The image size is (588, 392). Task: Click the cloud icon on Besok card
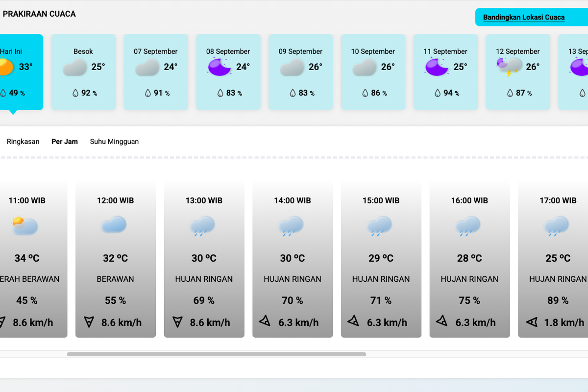(x=75, y=67)
